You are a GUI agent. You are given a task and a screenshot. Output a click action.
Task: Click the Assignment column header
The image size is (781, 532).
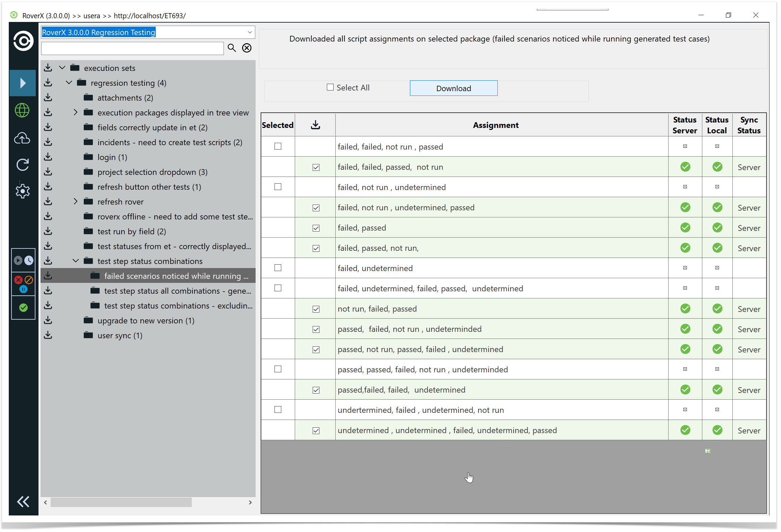[495, 125]
